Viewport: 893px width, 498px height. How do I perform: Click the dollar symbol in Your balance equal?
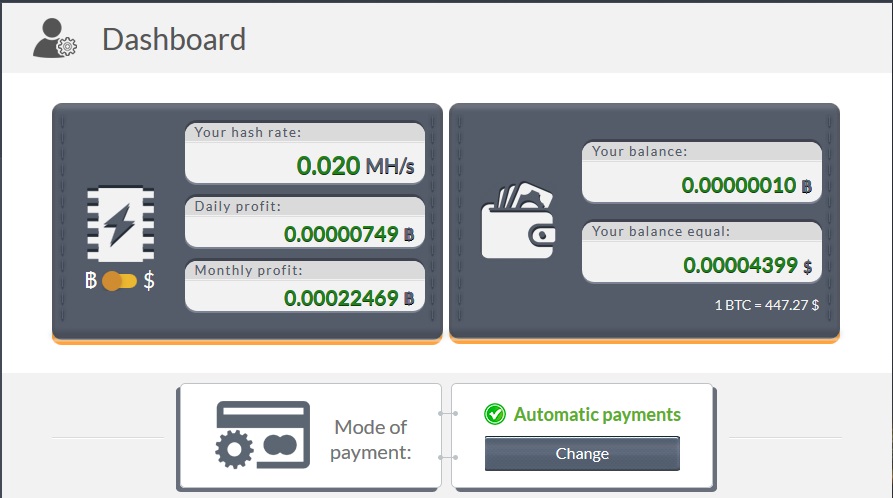coord(807,266)
